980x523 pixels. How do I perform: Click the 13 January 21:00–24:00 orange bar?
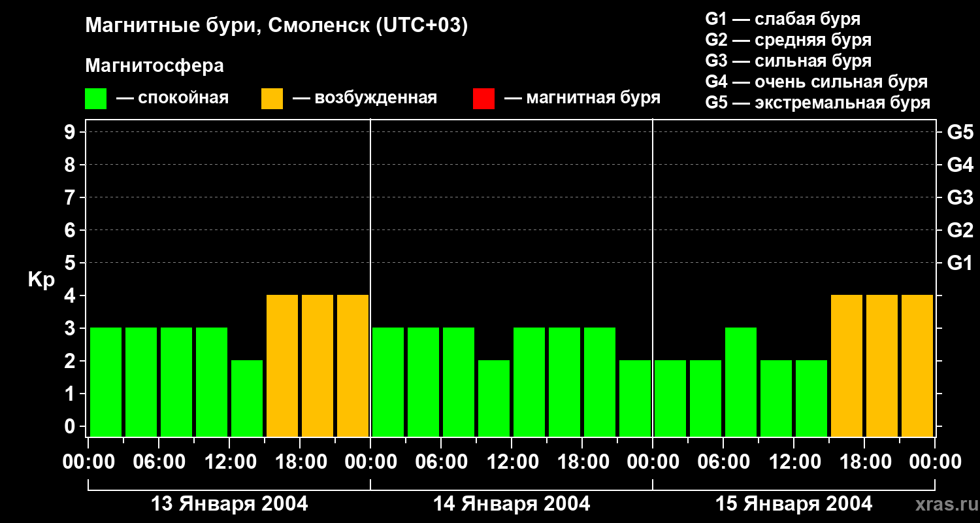[353, 365]
